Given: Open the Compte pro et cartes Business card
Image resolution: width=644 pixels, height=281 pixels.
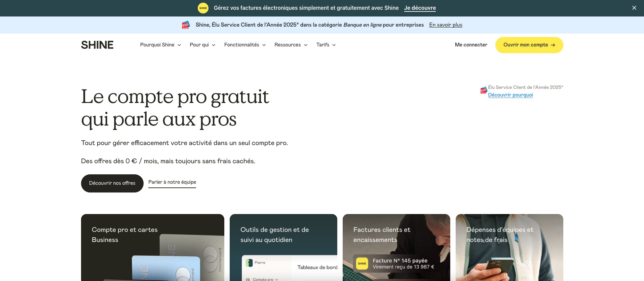Looking at the screenshot, I should click(153, 247).
